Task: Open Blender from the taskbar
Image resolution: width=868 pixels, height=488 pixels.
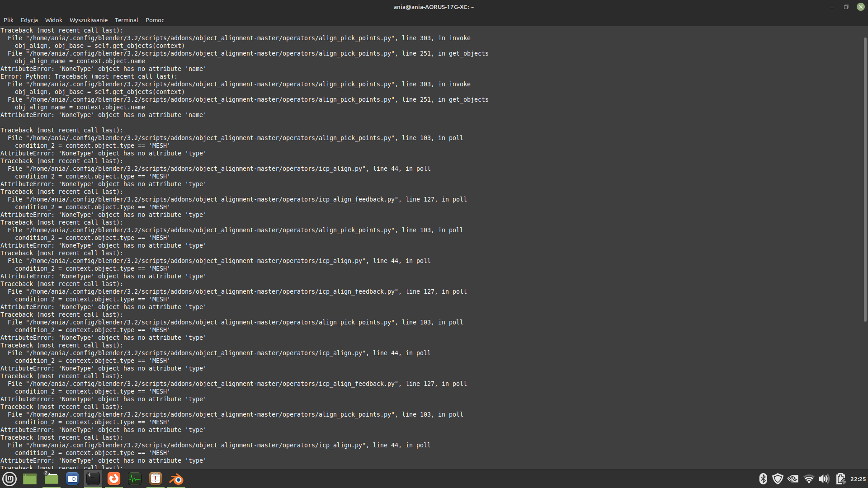Action: (176, 479)
